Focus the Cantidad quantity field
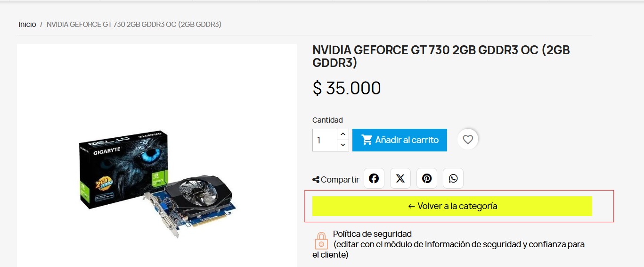 pyautogui.click(x=325, y=140)
